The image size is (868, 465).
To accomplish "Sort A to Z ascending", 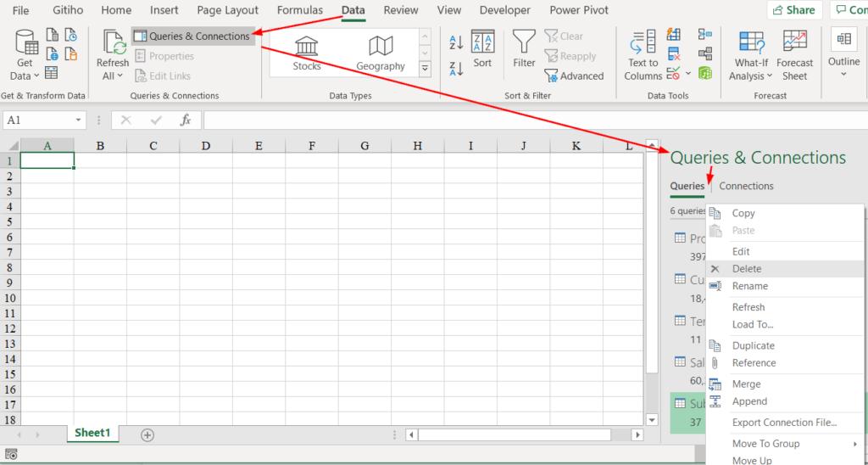I will [456, 42].
